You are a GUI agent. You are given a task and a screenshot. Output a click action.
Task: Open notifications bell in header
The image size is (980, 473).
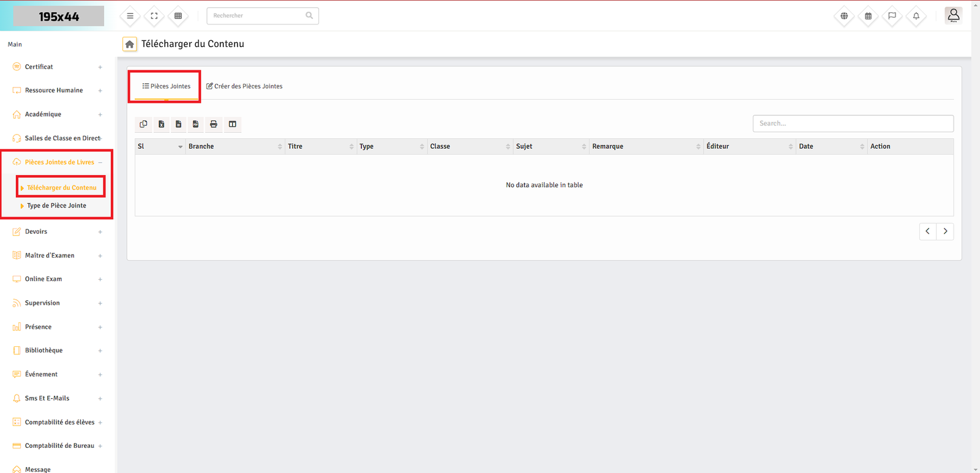[x=916, y=16]
